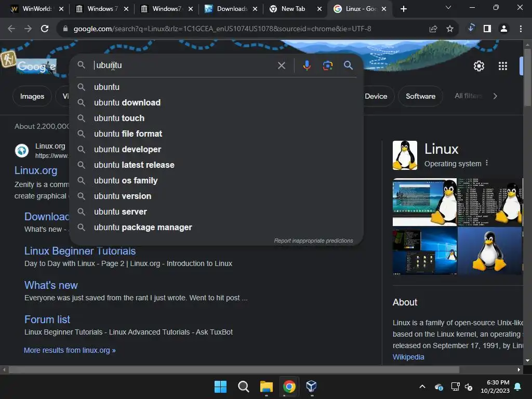Image resolution: width=532 pixels, height=399 pixels.
Task: Open the Linux.org result title
Action: [x=36, y=170]
